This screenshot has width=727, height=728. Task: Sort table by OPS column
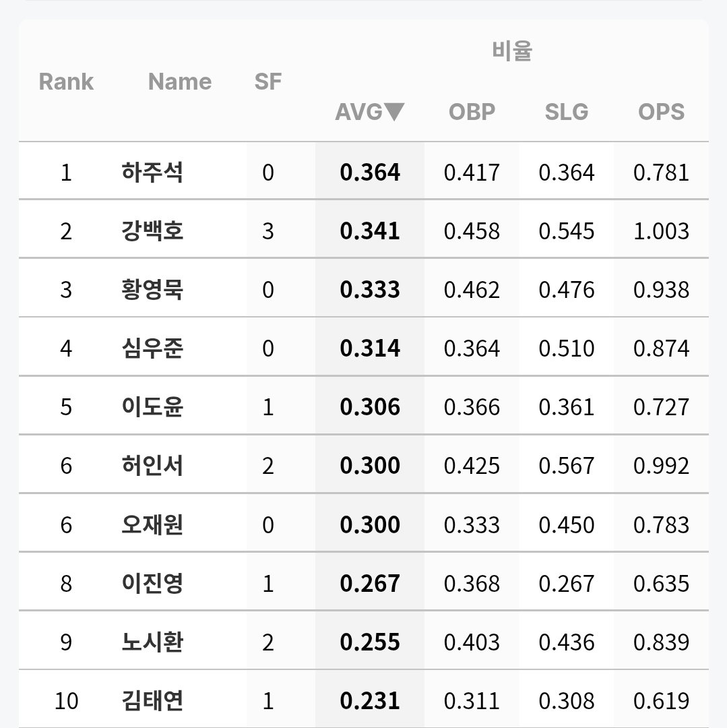click(661, 112)
